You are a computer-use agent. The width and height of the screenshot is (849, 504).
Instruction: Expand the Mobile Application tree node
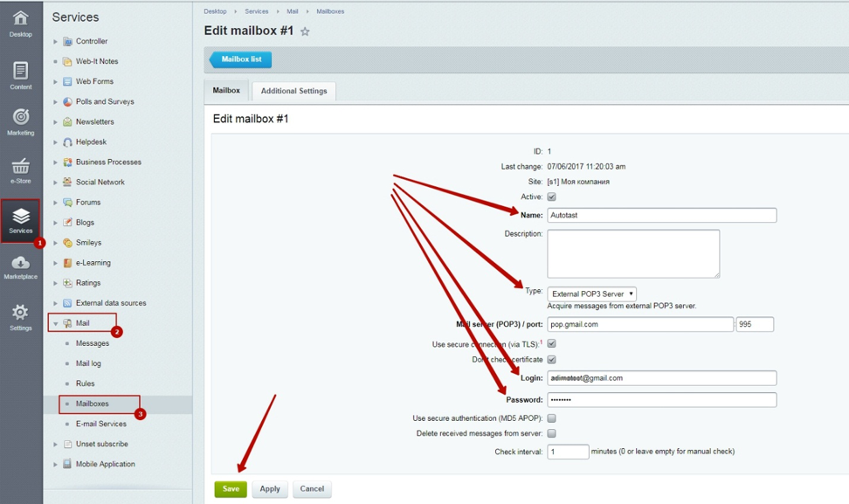pyautogui.click(x=55, y=464)
